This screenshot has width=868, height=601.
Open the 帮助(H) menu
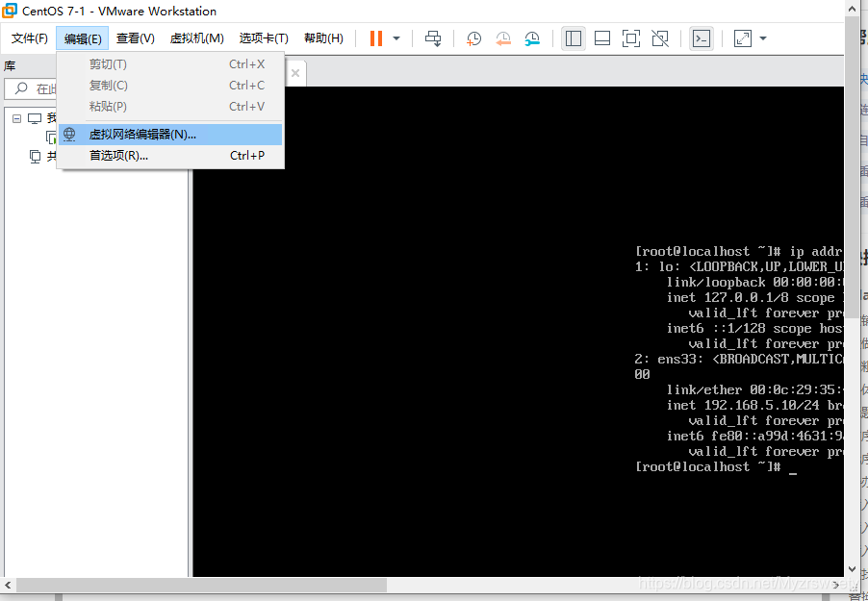click(x=323, y=38)
